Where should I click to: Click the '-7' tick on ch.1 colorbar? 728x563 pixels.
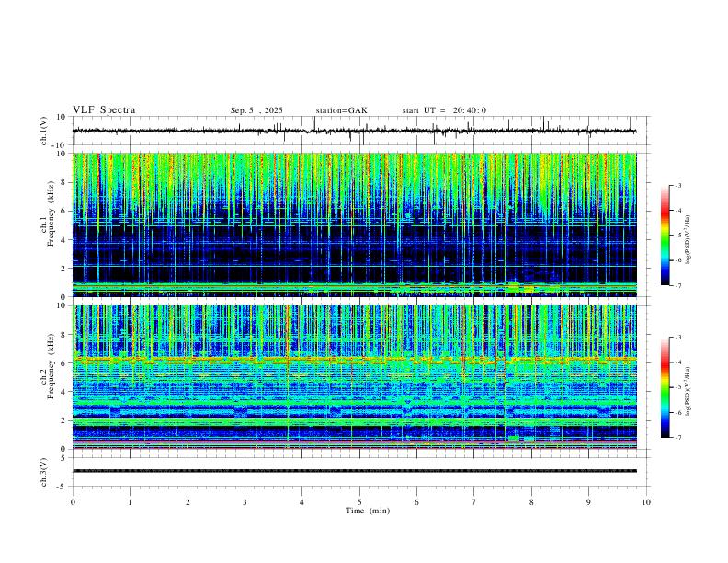677,286
